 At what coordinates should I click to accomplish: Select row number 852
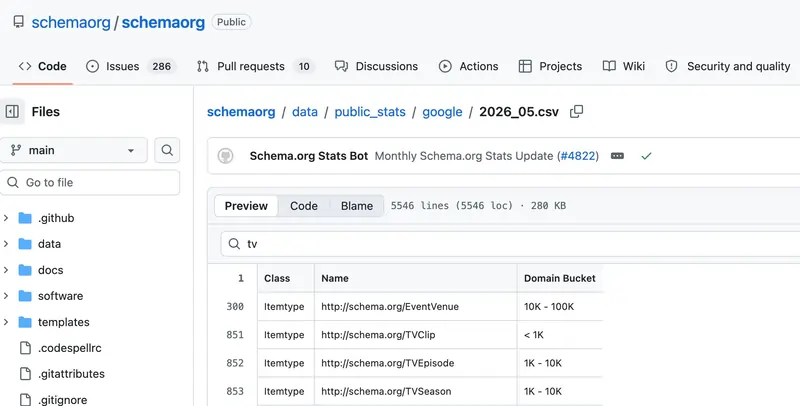tap(235, 363)
